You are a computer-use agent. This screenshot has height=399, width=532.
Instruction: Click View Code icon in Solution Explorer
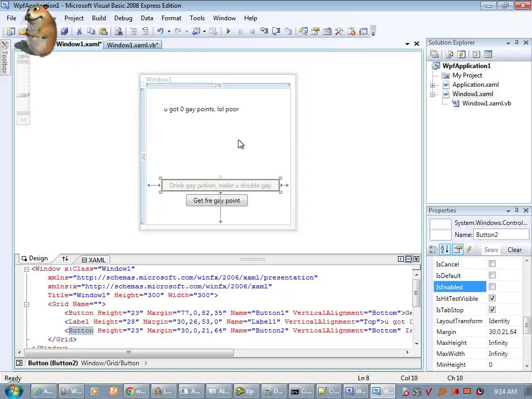click(x=476, y=54)
